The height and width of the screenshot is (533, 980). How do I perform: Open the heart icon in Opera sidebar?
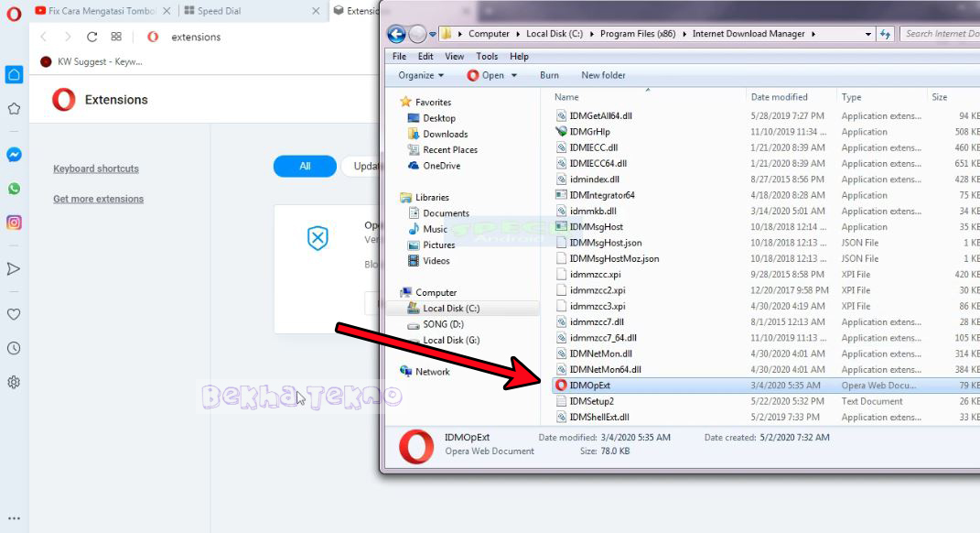[x=14, y=314]
